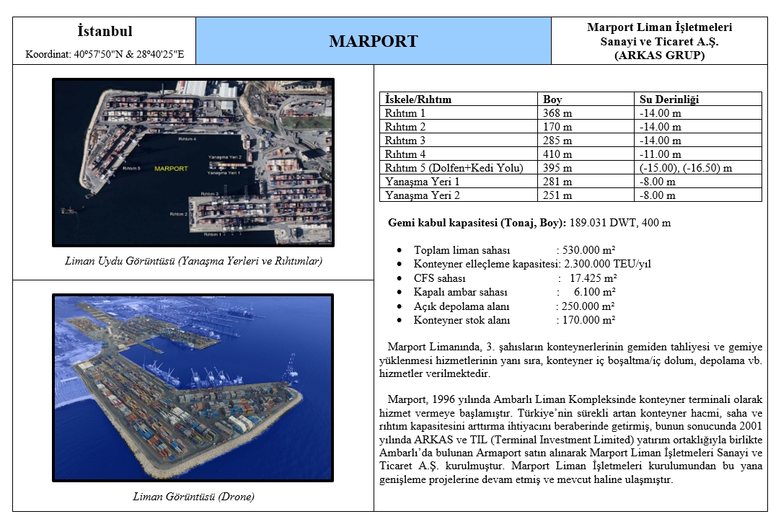
Task: Click the paragraph starting Marport, 1996 yılında
Action: pos(570,439)
